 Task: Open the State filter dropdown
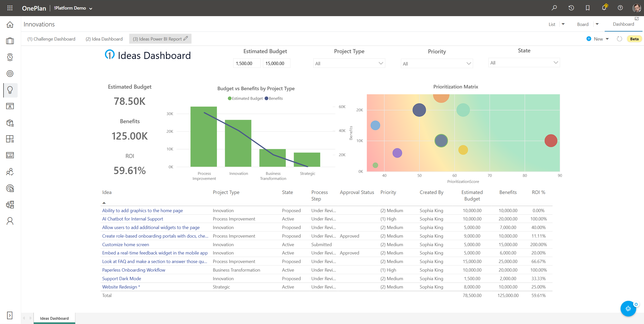point(524,63)
